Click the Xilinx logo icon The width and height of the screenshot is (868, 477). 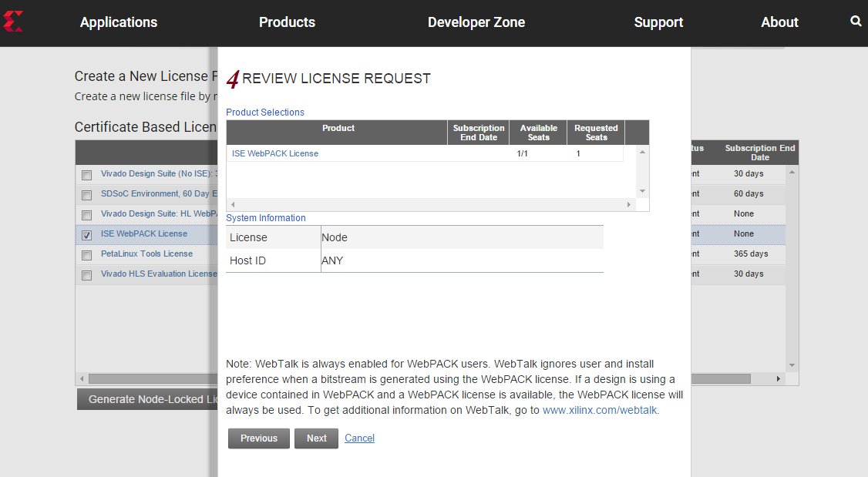click(13, 22)
